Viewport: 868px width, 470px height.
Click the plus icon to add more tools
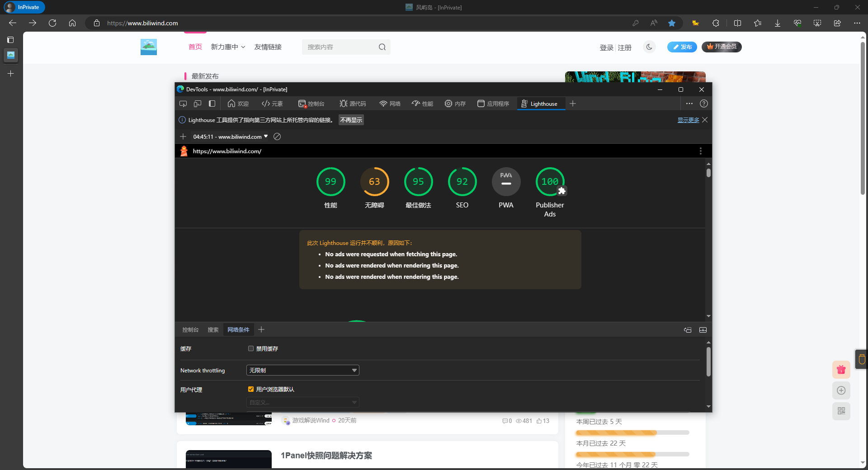[573, 103]
